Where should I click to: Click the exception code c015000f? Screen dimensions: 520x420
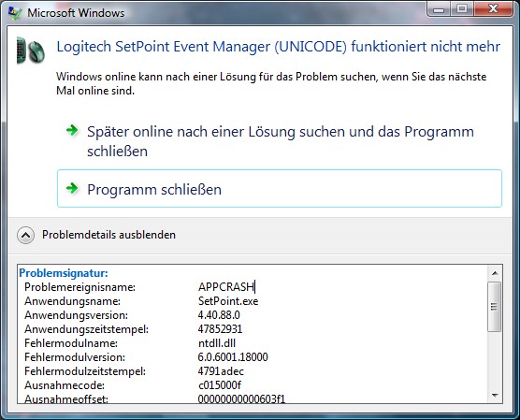(x=220, y=385)
